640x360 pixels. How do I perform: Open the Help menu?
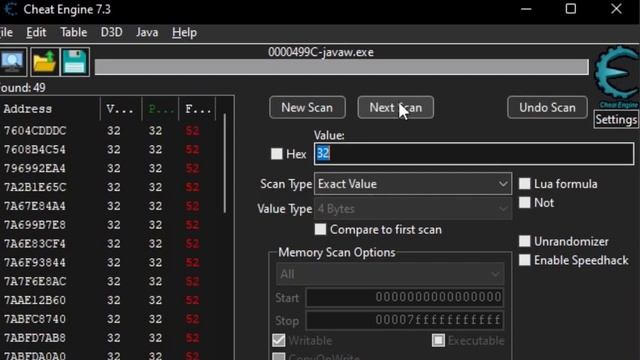[184, 32]
